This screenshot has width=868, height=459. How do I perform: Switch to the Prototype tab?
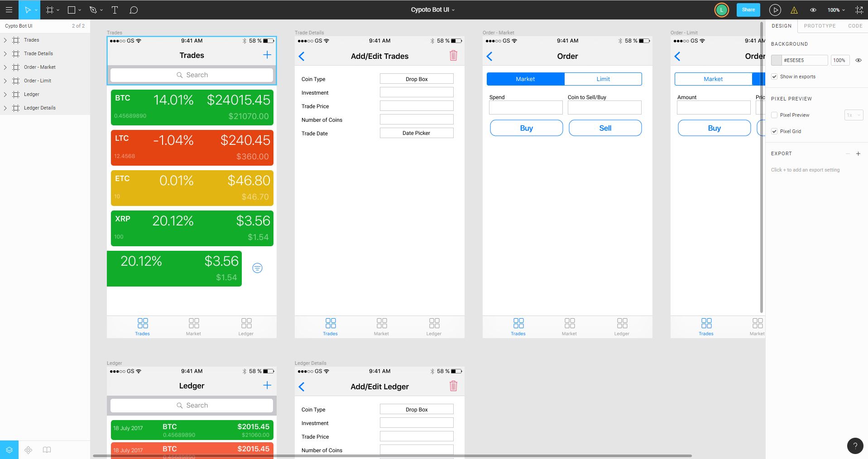(820, 26)
